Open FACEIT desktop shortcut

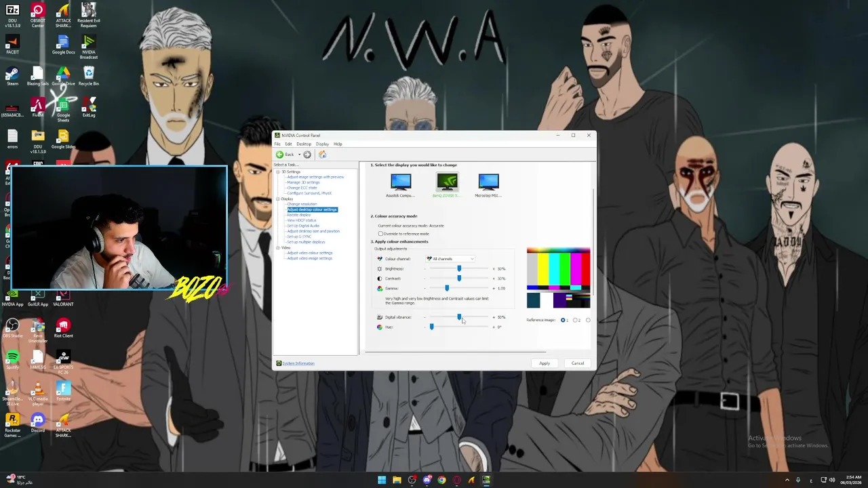[12, 45]
